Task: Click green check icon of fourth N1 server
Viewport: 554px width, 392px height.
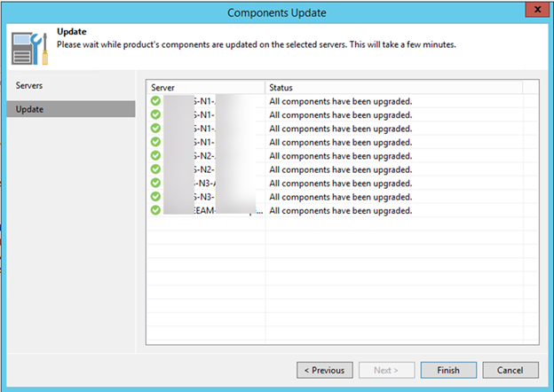Action: [x=156, y=142]
